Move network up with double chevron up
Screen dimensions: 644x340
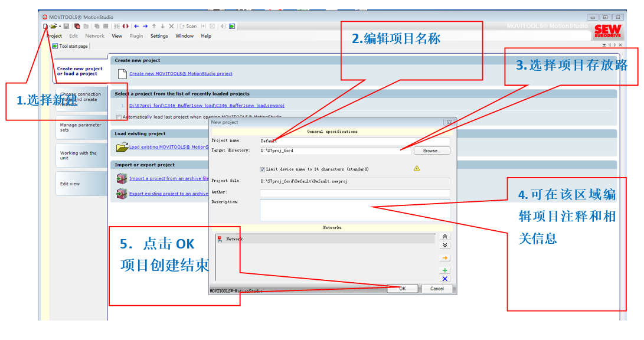pos(445,236)
